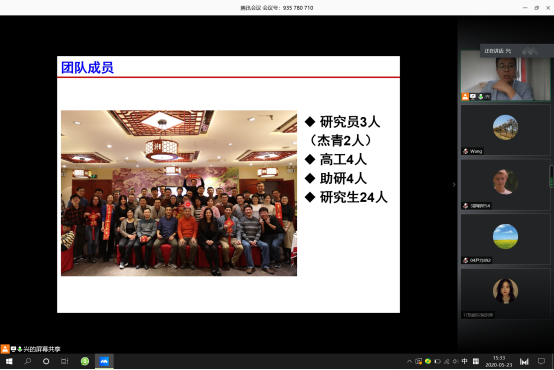Open the taskbar clock showing 15:33
The width and height of the screenshot is (554, 370).
(x=499, y=361)
